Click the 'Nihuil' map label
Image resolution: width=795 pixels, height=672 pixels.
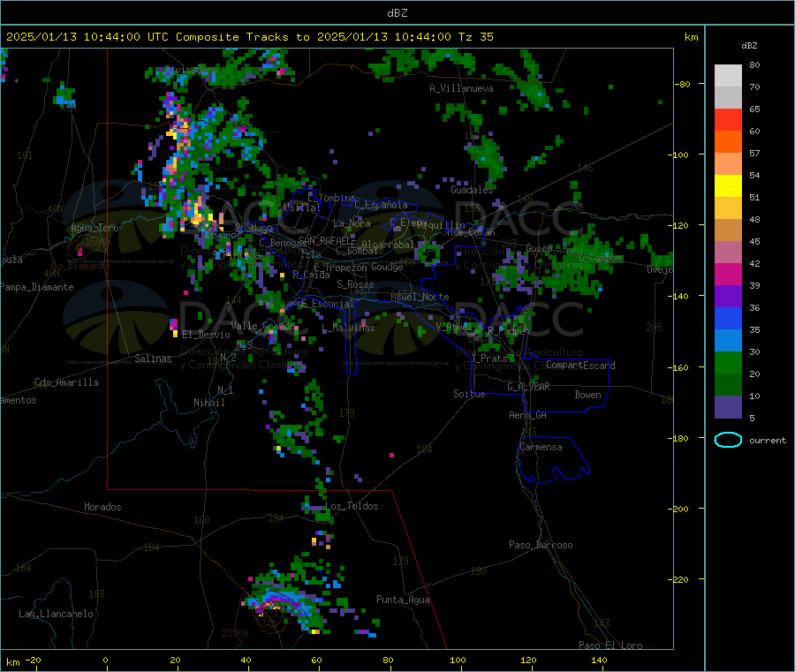click(x=208, y=403)
